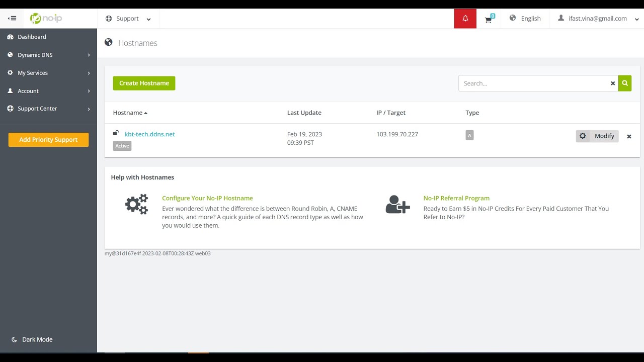The height and width of the screenshot is (362, 644).
Task: Expand the My Services sidebar menu
Action: (x=48, y=73)
